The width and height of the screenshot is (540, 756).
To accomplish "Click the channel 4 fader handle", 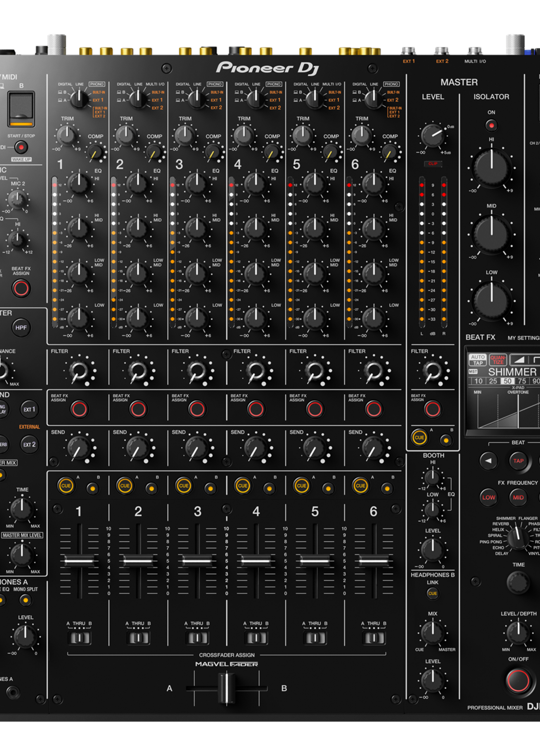I will tap(256, 561).
